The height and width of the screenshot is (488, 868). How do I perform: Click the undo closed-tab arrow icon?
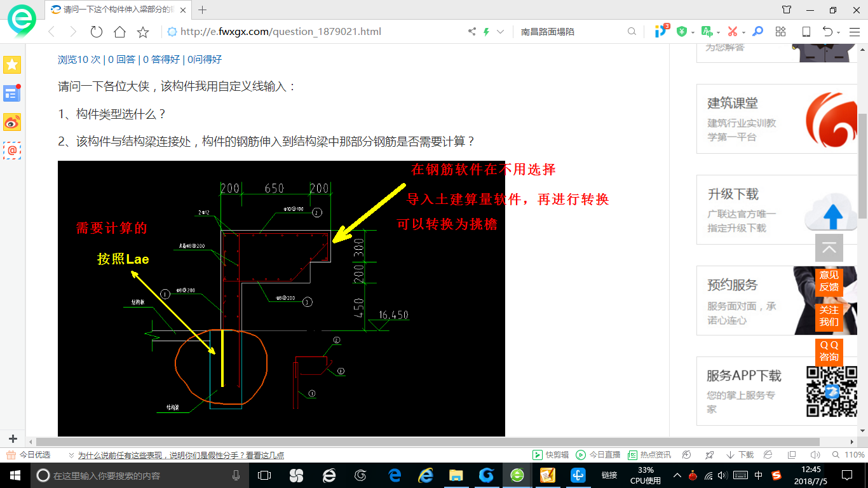point(828,31)
